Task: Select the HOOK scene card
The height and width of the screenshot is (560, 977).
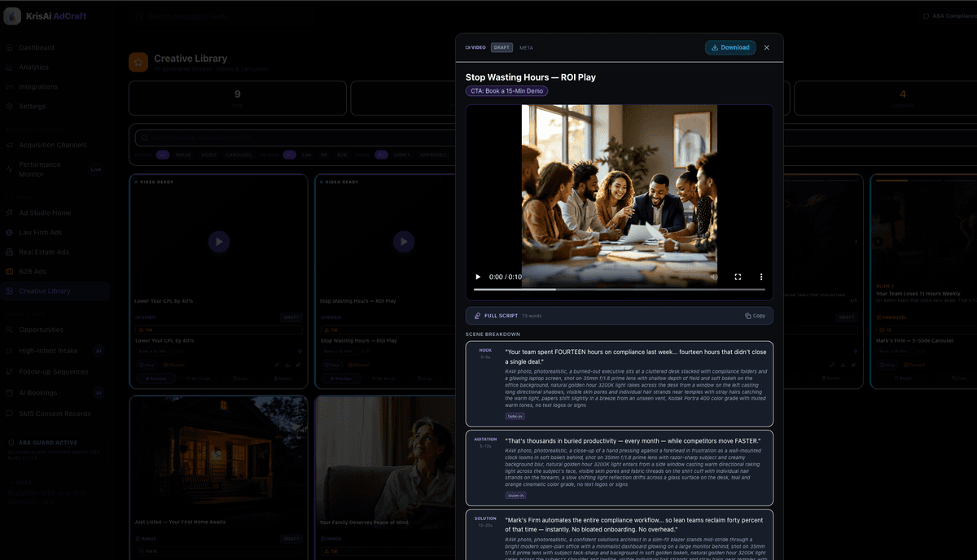Action: pyautogui.click(x=620, y=383)
